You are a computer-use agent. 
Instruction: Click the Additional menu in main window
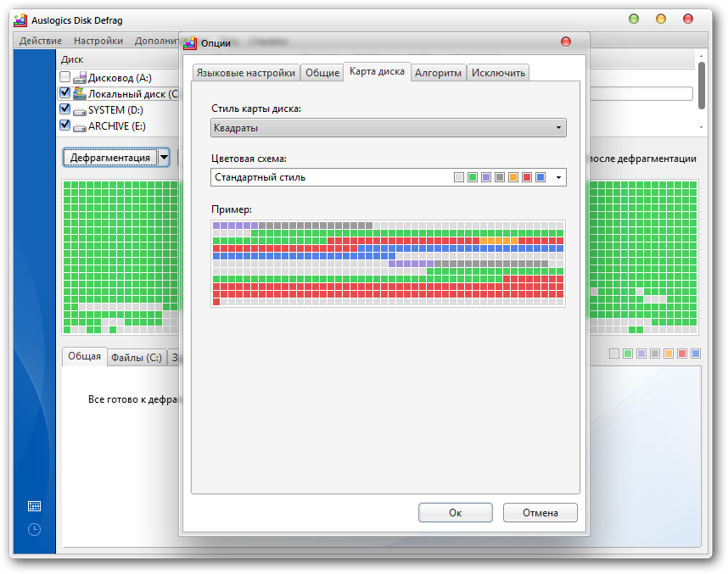point(157,41)
